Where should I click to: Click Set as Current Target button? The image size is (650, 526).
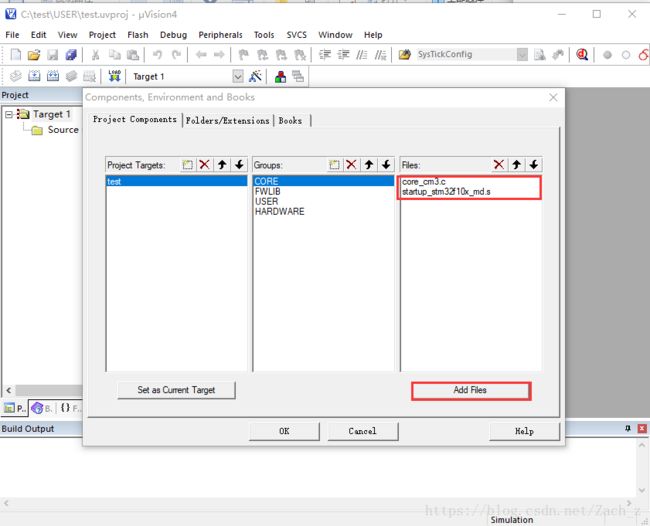coord(176,390)
